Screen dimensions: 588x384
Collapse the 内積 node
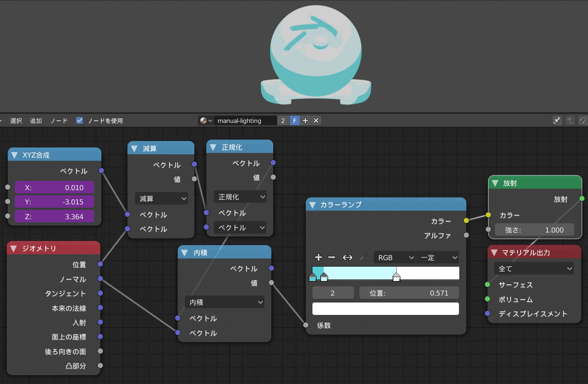[x=185, y=252]
